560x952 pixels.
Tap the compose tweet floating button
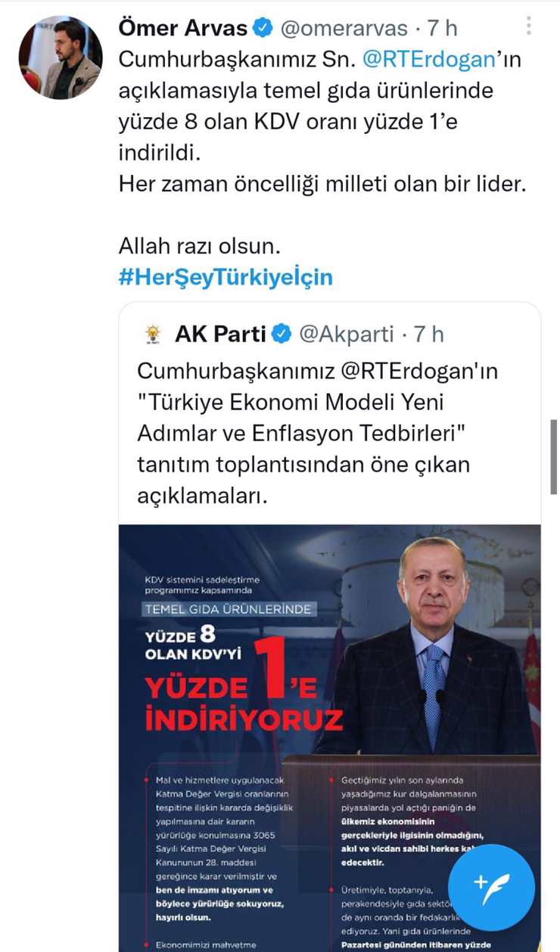491,888
